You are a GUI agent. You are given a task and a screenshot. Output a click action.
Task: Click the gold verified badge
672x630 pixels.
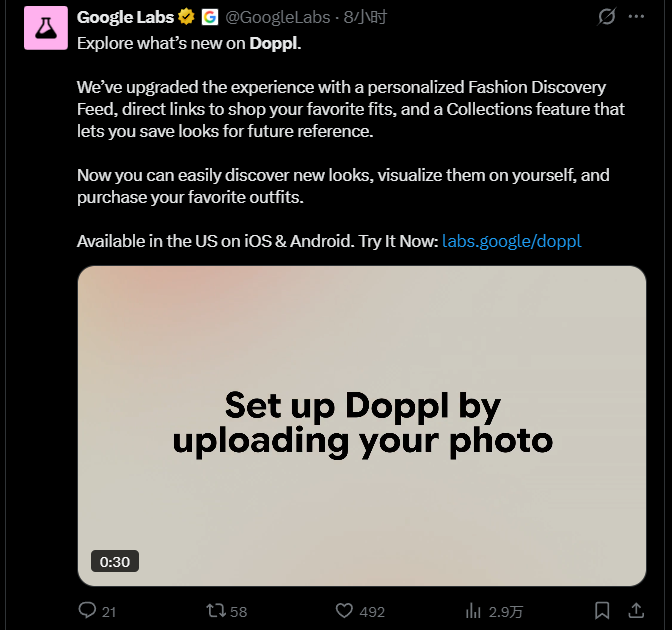pyautogui.click(x=186, y=17)
